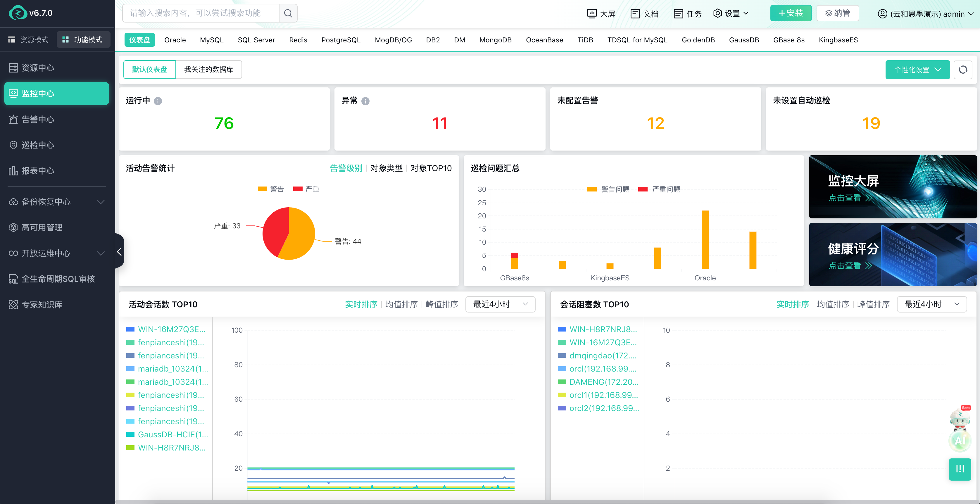The width and height of the screenshot is (980, 504).
Task: Click the search input field
Action: click(x=201, y=13)
